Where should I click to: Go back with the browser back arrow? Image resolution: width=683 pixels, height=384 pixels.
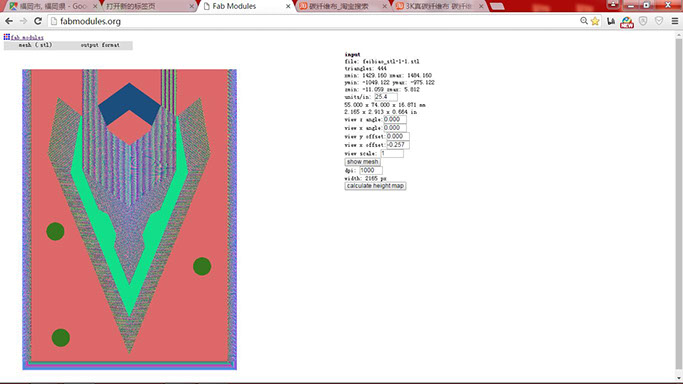point(9,21)
